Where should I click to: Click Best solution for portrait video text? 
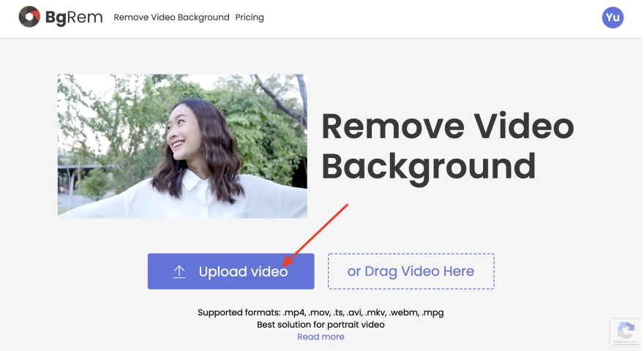[x=321, y=325]
